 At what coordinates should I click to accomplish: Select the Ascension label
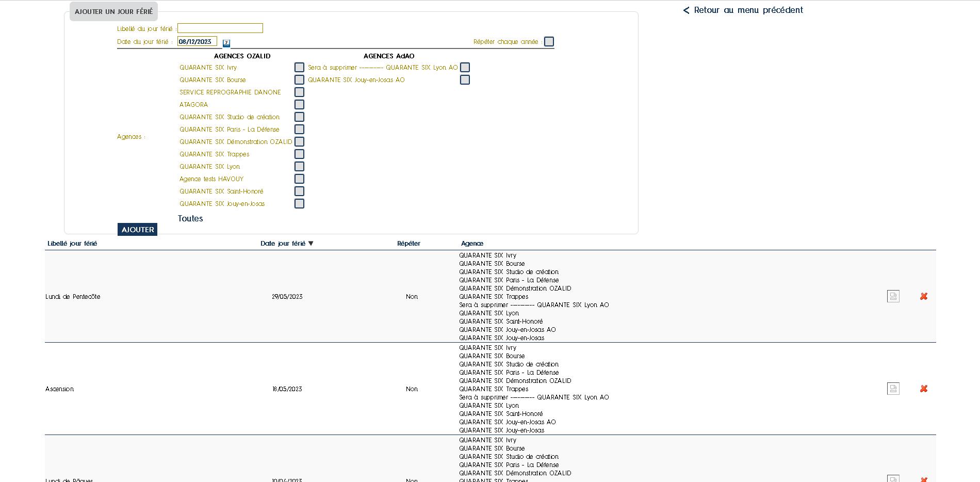pyautogui.click(x=60, y=389)
